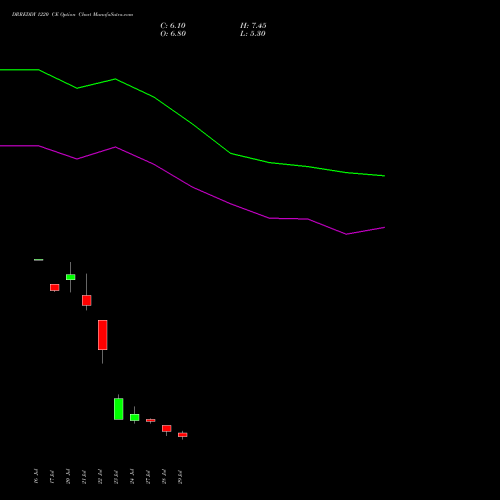Click the DRREDDY 1220 CE chart title
Viewport: 500px width, 500px height.
point(72,15)
